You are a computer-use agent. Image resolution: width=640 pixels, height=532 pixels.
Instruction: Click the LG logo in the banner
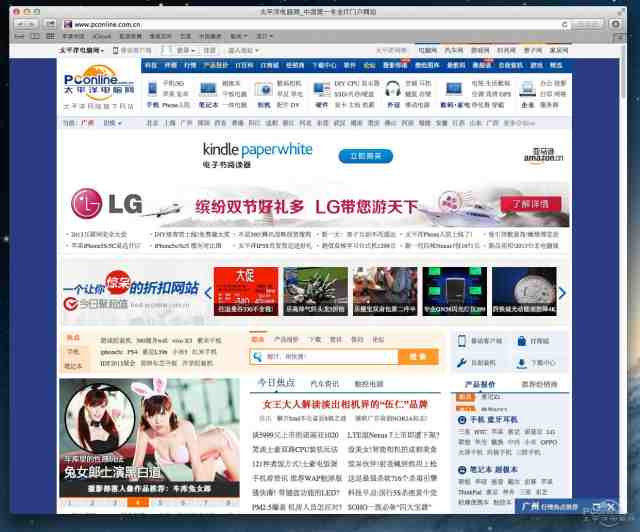pyautogui.click(x=107, y=203)
